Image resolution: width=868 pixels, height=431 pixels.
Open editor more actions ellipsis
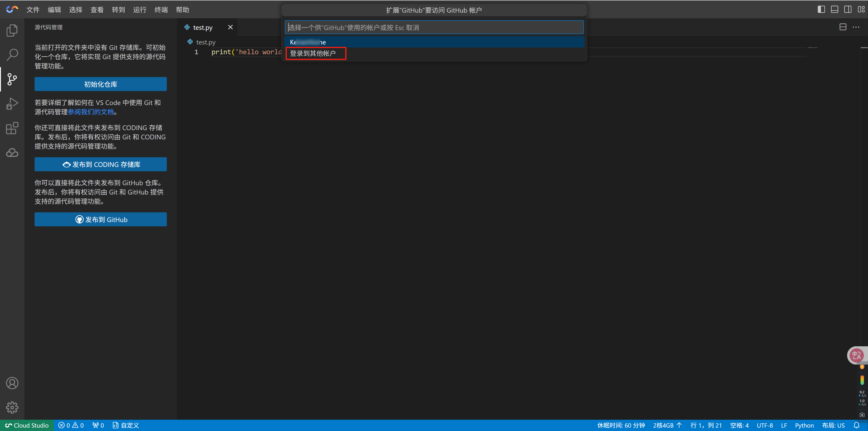[856, 27]
